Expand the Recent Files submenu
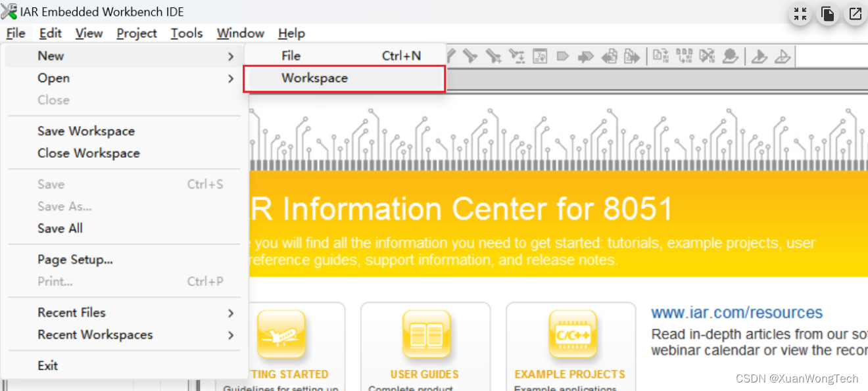The image size is (868, 391). point(125,313)
